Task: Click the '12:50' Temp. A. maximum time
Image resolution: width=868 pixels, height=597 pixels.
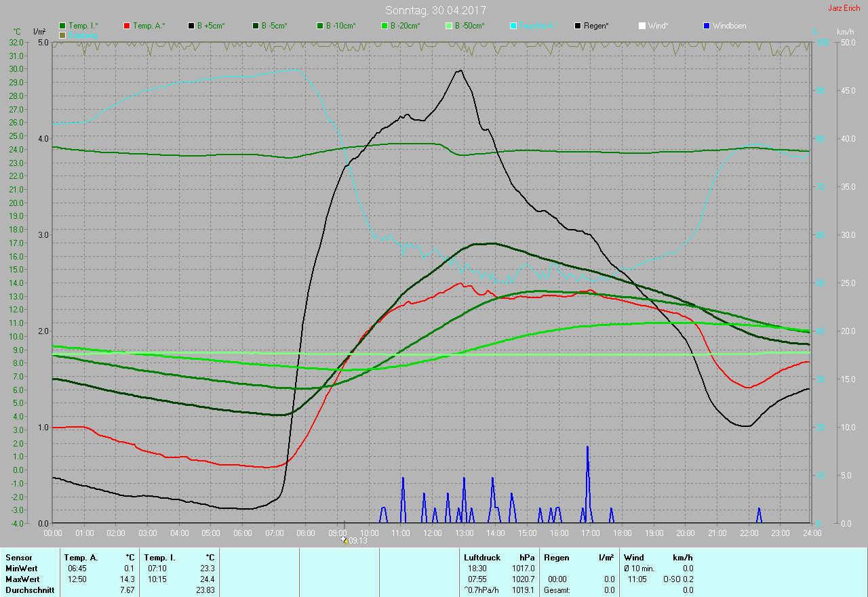Action: (x=77, y=579)
